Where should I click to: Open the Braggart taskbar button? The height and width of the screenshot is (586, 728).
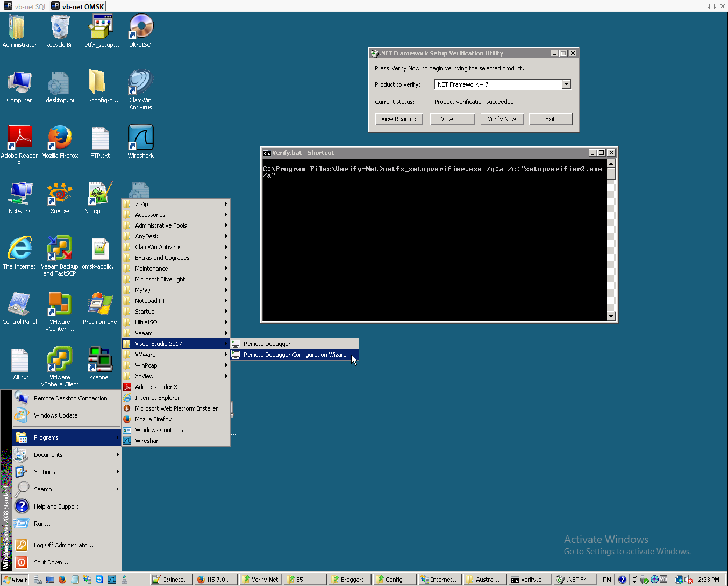[x=349, y=580]
